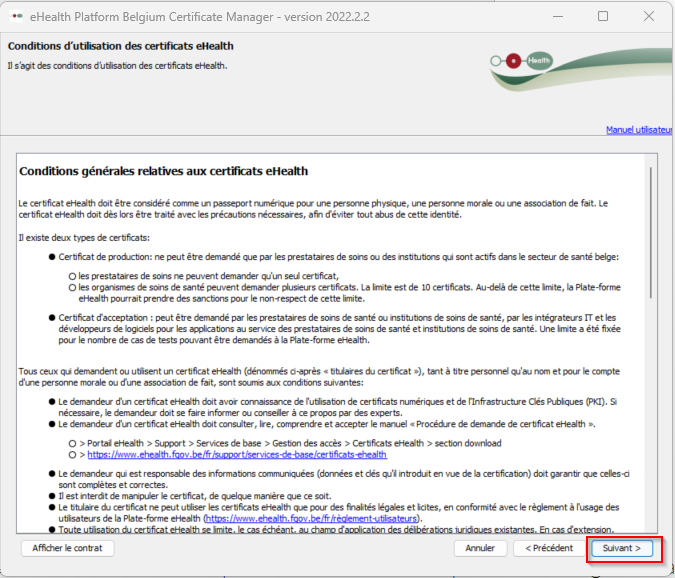Click the conditions text scrollbar thumb
The width and height of the screenshot is (675, 578).
650,232
